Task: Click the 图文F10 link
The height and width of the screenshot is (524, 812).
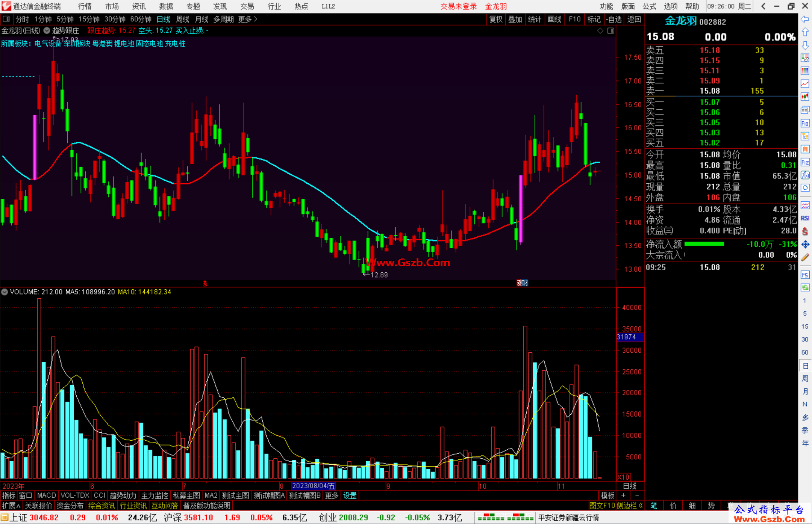Action: pyautogui.click(x=602, y=506)
